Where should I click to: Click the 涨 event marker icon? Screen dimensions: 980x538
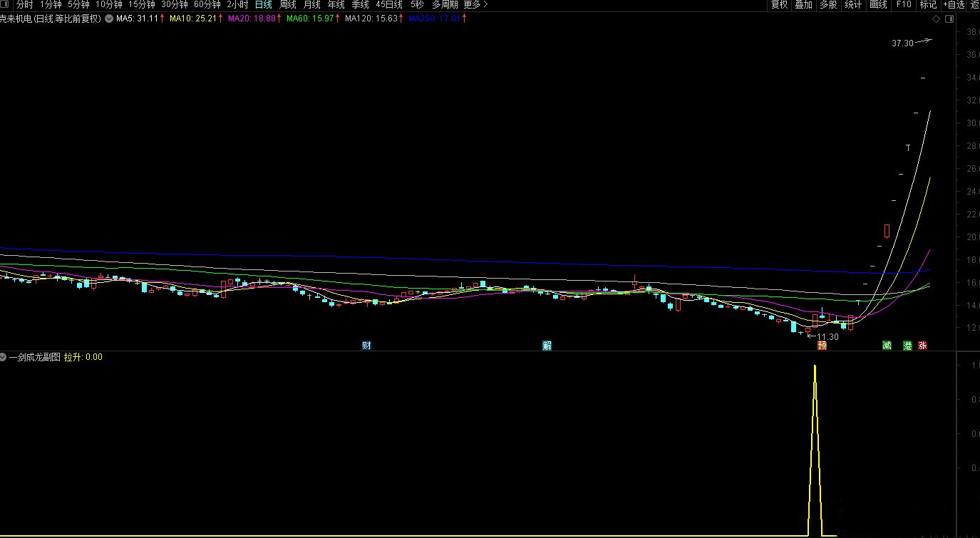click(x=922, y=346)
